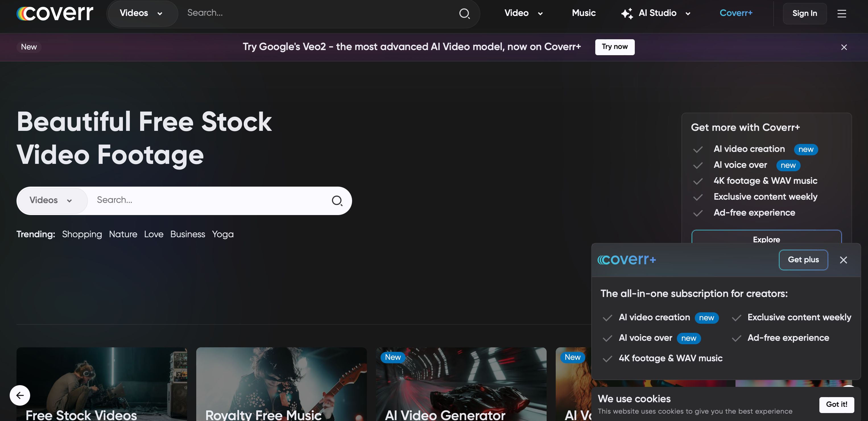Open the AI Video Generator thumbnail card
Screen dimensions: 868x421
pyautogui.click(x=461, y=384)
